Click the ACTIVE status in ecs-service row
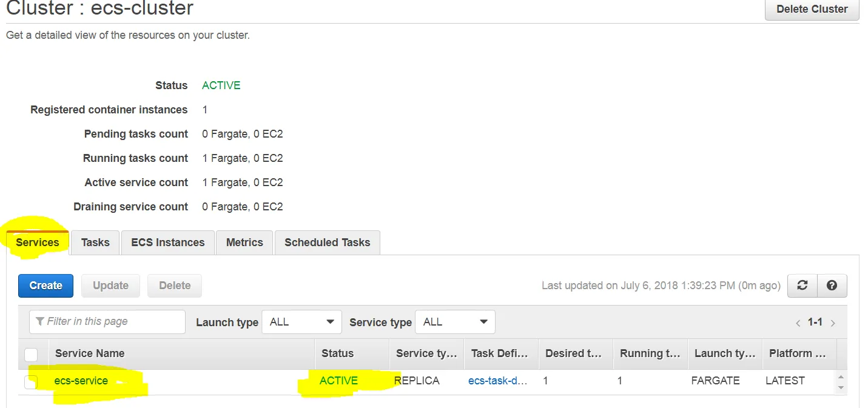Viewport: 868px width, 408px height. tap(338, 381)
